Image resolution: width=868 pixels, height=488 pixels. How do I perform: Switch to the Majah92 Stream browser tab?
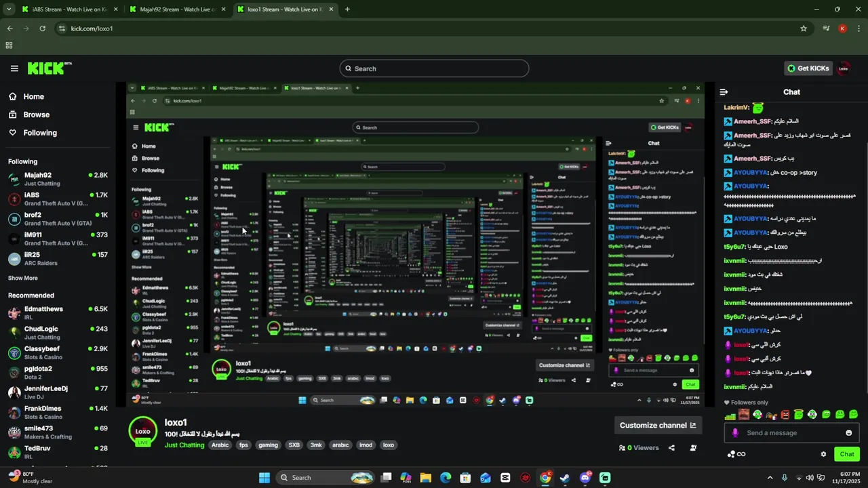[x=178, y=9]
